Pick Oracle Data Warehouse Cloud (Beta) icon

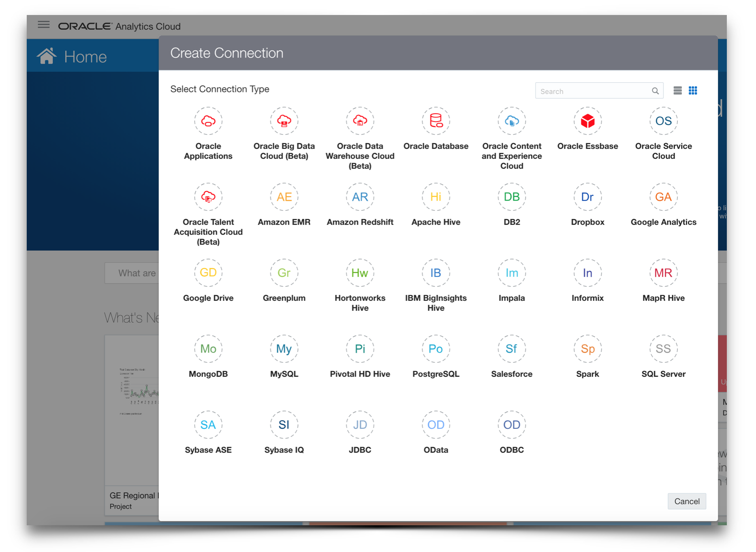[360, 121]
